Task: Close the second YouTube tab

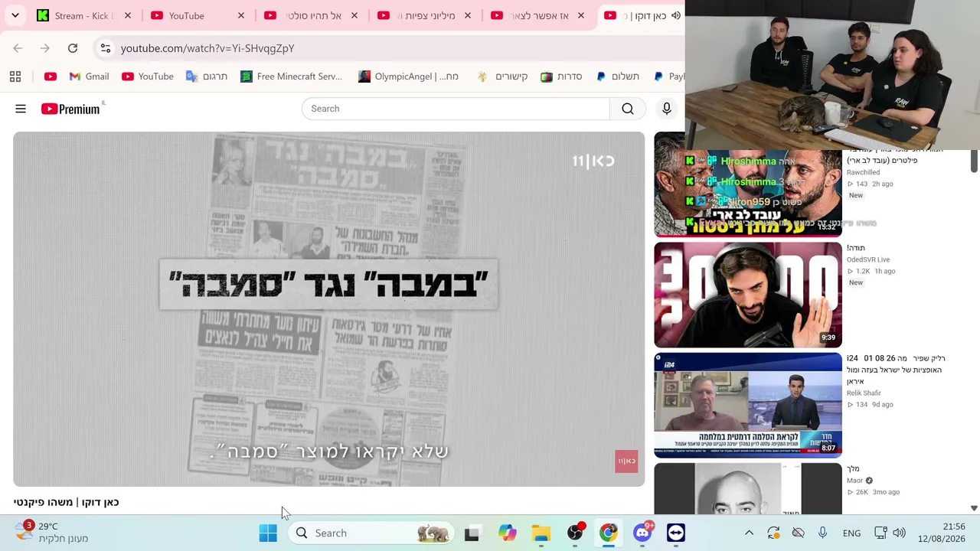Action: click(x=241, y=15)
